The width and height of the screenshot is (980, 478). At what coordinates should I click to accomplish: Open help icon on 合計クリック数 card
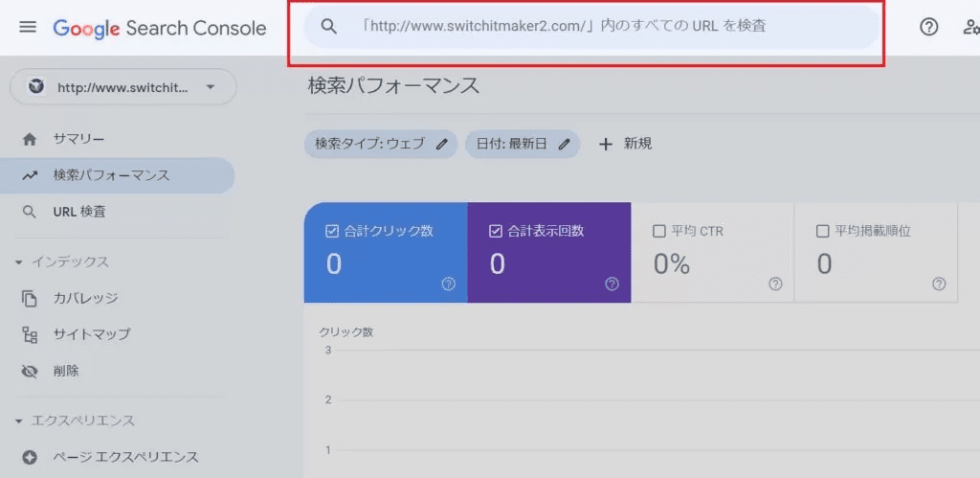(x=448, y=285)
